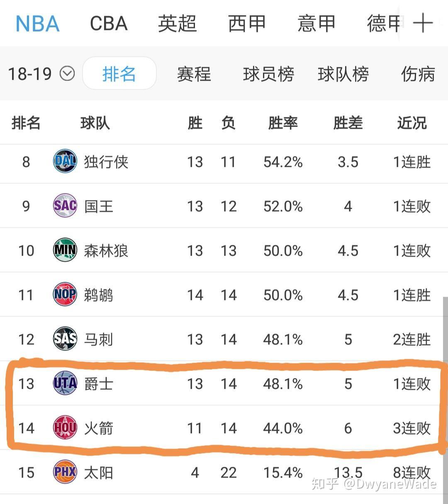
Task: Select the Sacramento Kings SAC logo
Action: pyautogui.click(x=64, y=205)
